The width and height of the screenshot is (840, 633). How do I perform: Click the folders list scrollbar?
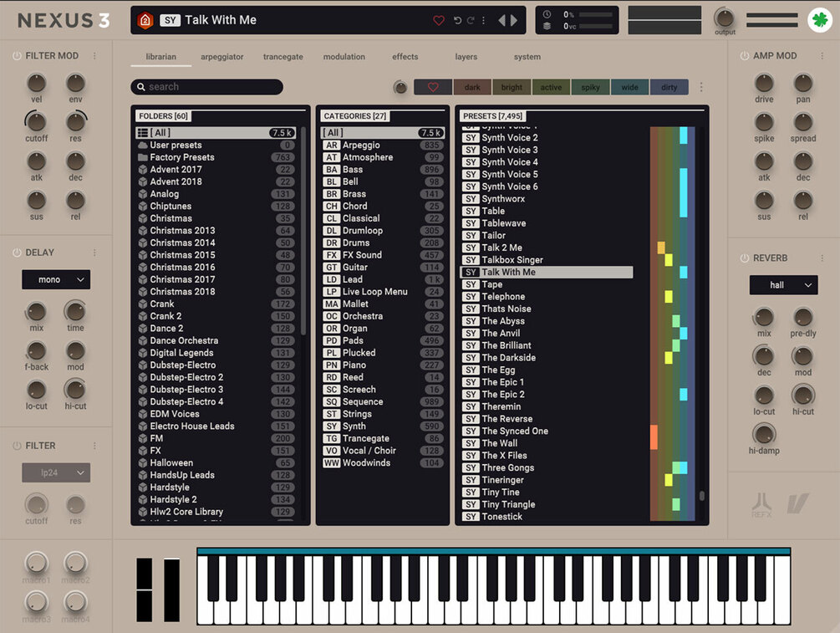(x=303, y=231)
